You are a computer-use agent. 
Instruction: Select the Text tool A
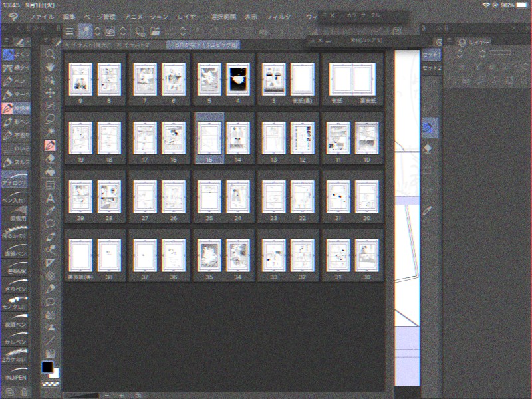point(50,198)
